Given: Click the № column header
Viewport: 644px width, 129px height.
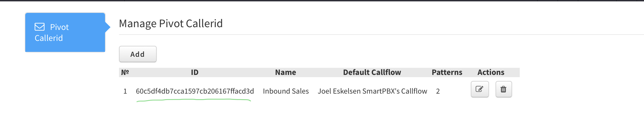Looking at the screenshot, I should [125, 72].
